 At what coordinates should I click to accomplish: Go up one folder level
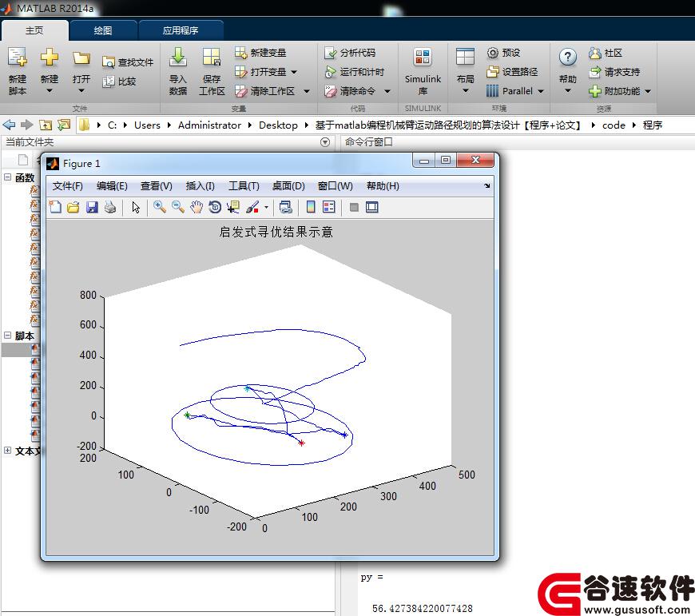pyautogui.click(x=46, y=125)
